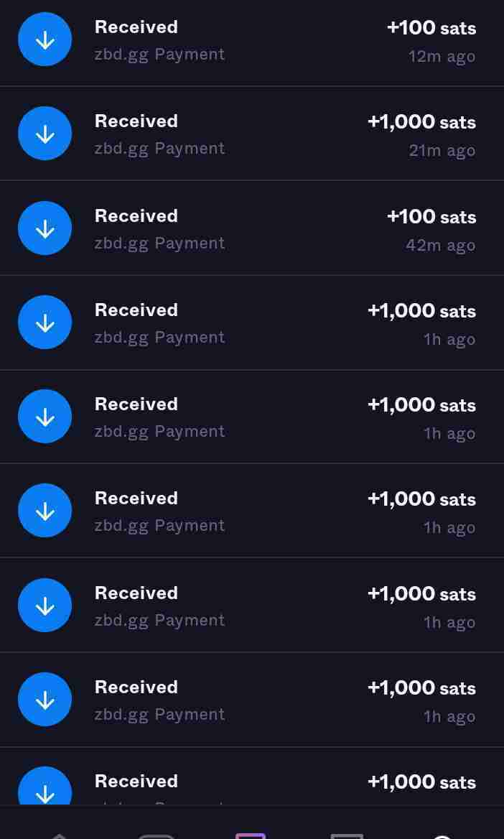Select the zbd.gg Payment text on the 42m ago entry
The width and height of the screenshot is (504, 839).
pos(159,244)
